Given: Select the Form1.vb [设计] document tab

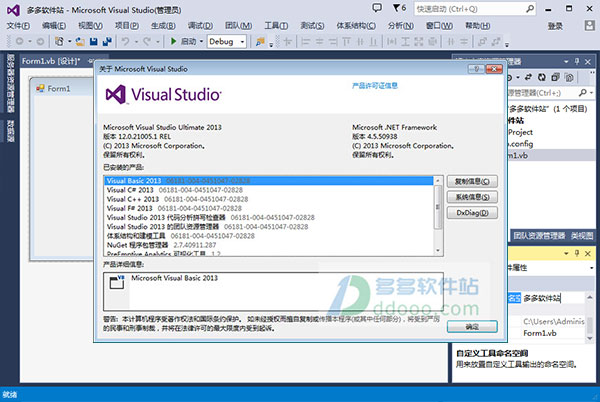Looking at the screenshot, I should pos(51,61).
